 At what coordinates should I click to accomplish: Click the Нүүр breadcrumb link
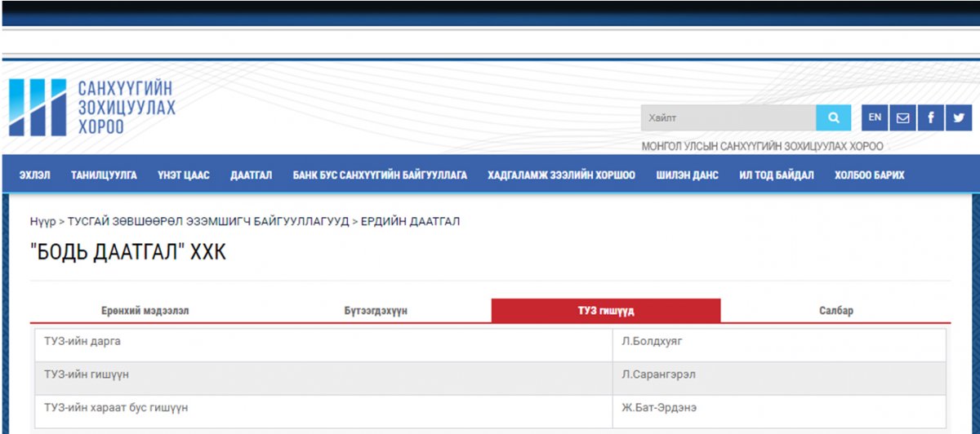(x=42, y=222)
